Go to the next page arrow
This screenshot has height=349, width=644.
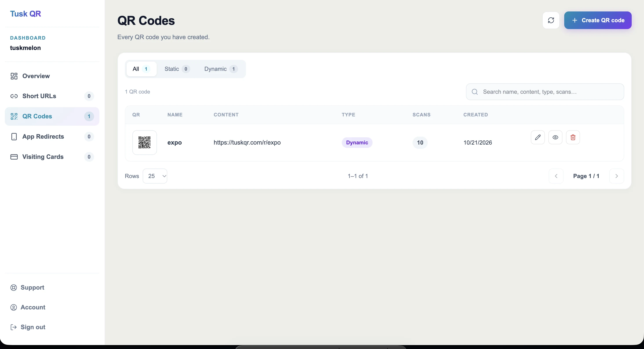pos(617,176)
